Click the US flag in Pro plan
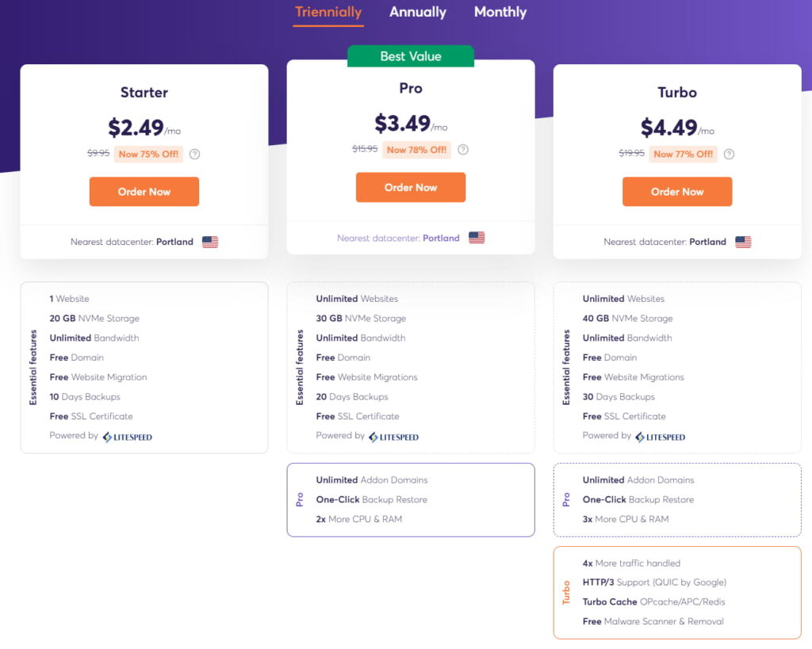812x649 pixels. pos(477,238)
